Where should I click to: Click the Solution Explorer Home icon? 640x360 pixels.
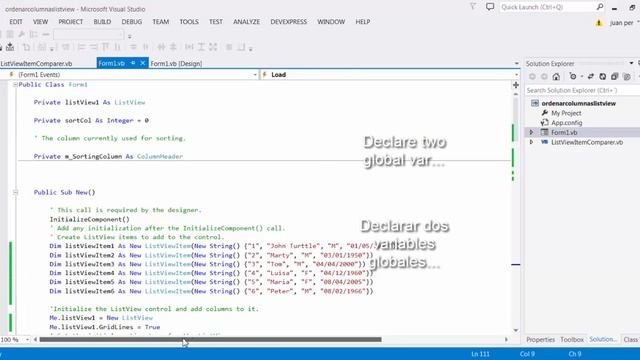pos(556,77)
